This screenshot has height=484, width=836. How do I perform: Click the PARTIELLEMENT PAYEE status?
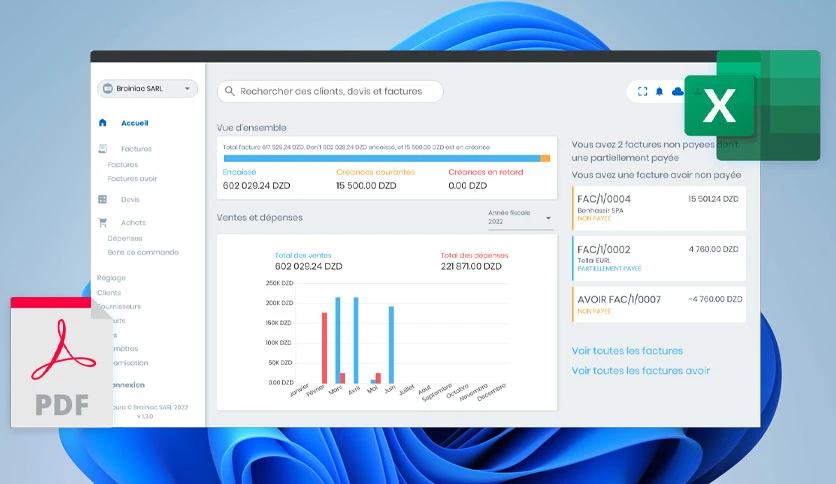point(609,269)
